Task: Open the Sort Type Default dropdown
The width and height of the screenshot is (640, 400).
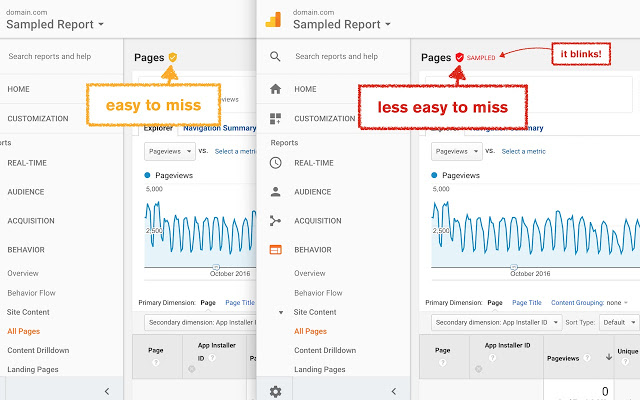Action: click(620, 322)
